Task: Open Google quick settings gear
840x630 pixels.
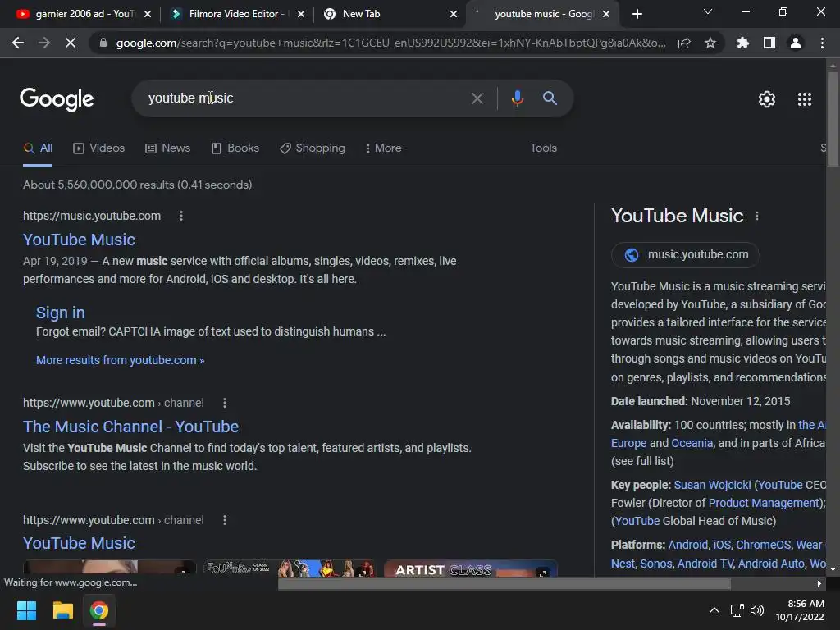Action: [x=767, y=99]
